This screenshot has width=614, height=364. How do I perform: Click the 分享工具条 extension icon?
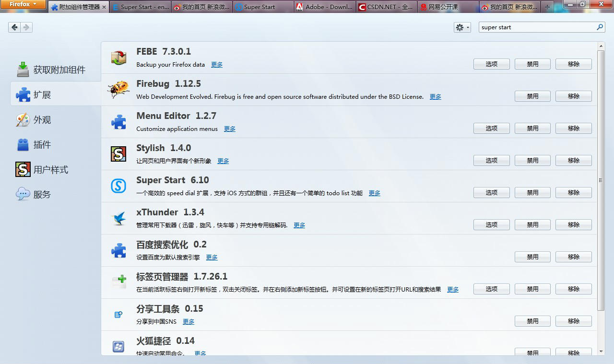(x=118, y=315)
